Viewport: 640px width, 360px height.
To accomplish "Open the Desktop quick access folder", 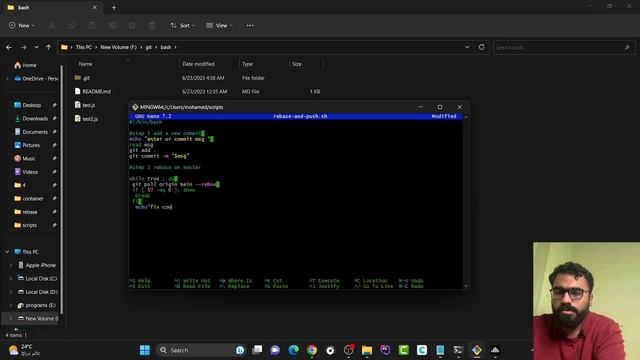I will click(27, 105).
